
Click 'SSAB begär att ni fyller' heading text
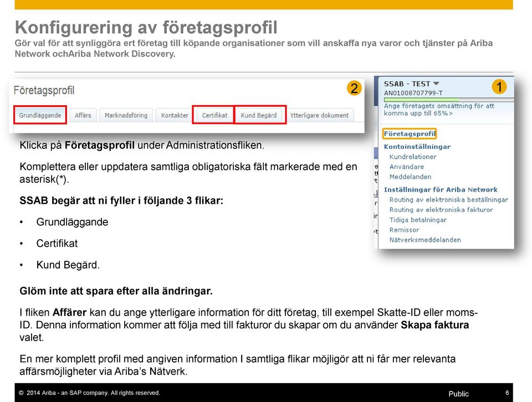[x=121, y=200]
